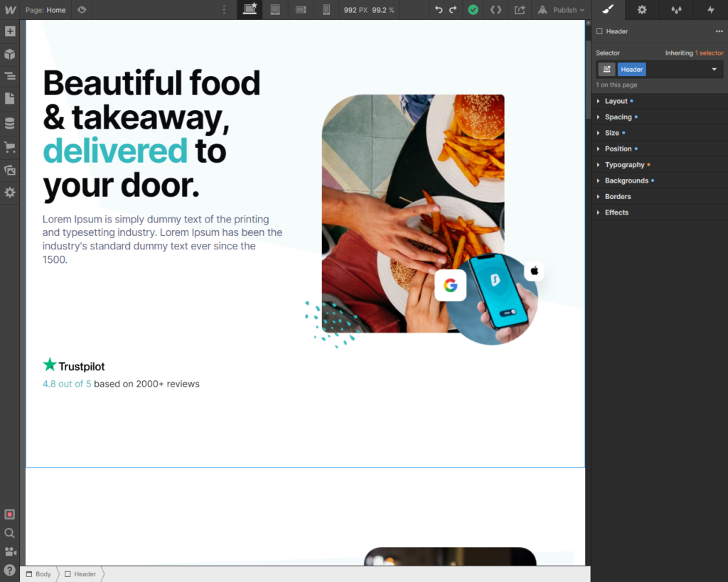Open the Add Elements panel
Screen dimensions: 728x582
click(x=10, y=32)
